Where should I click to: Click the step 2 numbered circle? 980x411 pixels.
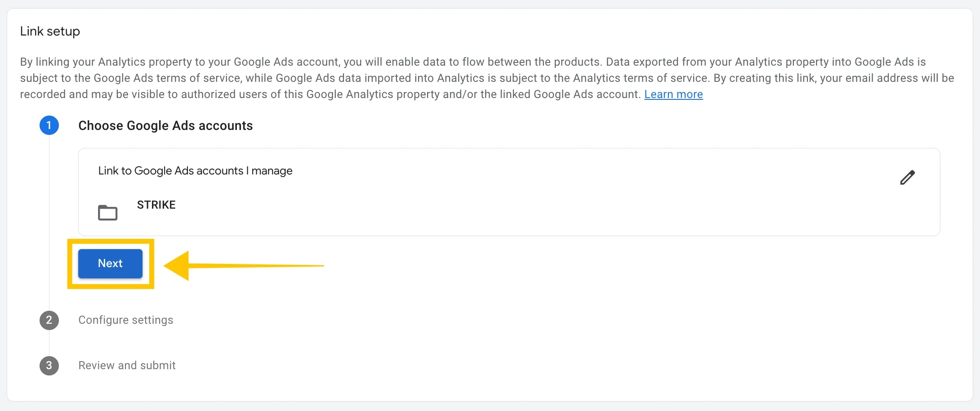(x=49, y=320)
